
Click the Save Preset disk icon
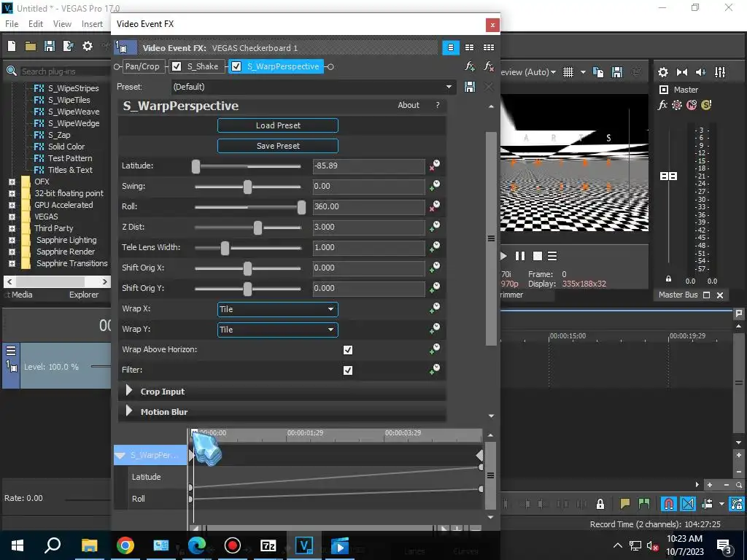pyautogui.click(x=470, y=87)
